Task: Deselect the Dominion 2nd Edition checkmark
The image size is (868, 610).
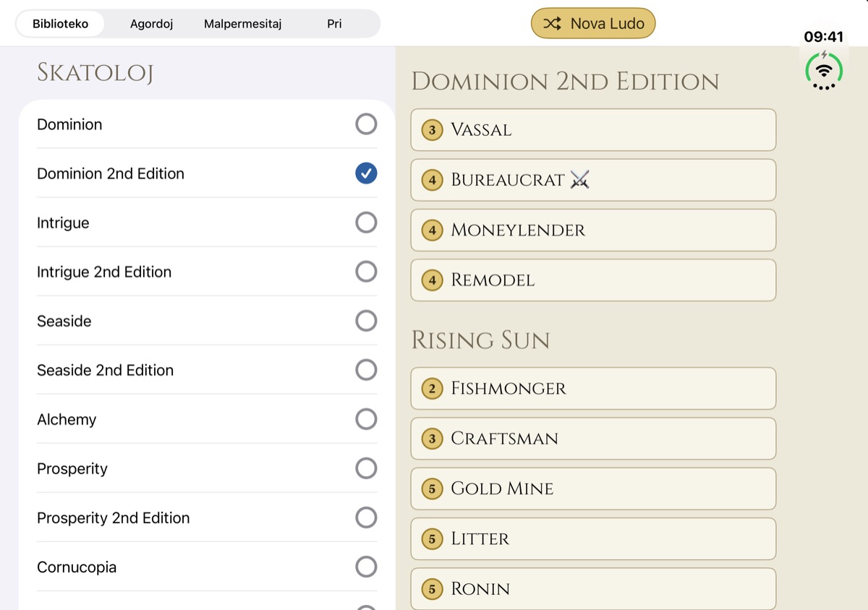Action: (x=366, y=173)
